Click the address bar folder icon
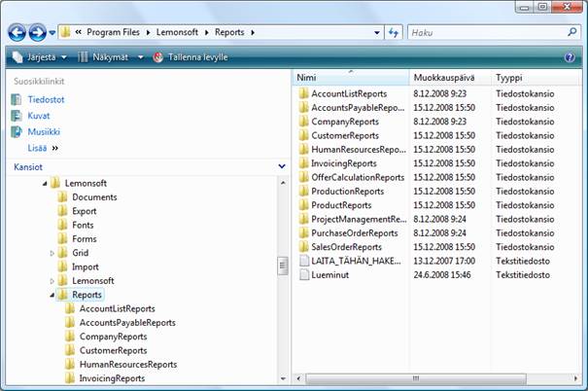Image resolution: width=588 pixels, height=391 pixels. [x=65, y=32]
